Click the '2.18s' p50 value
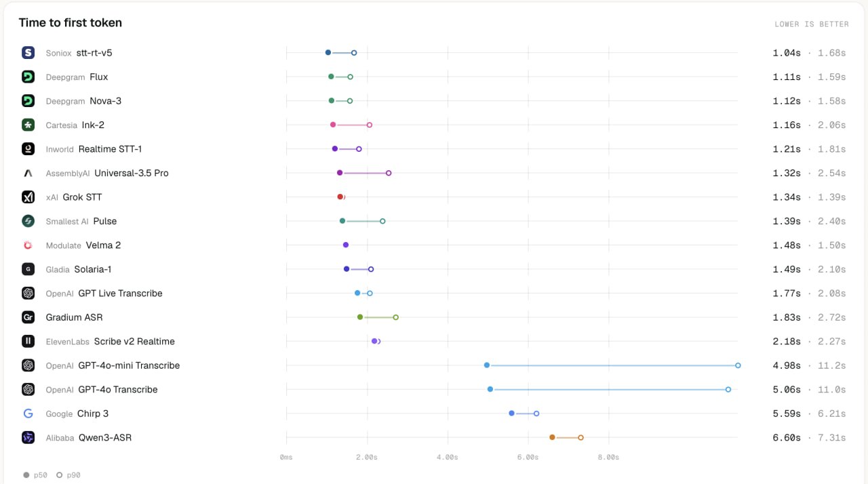The image size is (868, 484). pyautogui.click(x=787, y=342)
